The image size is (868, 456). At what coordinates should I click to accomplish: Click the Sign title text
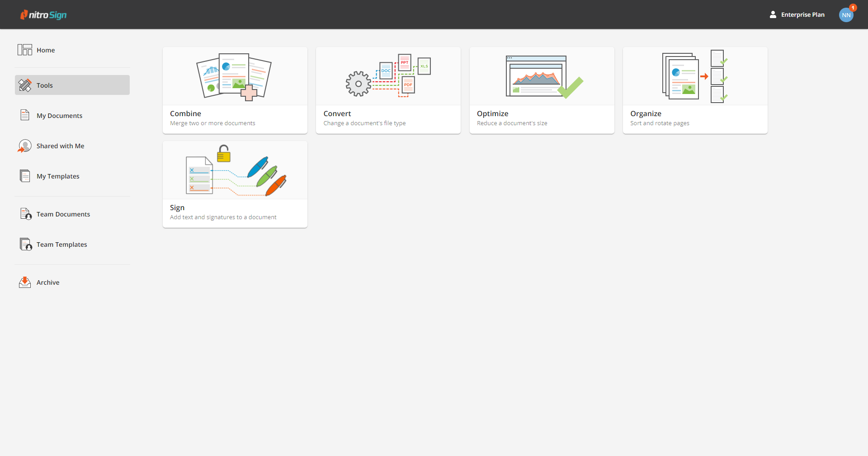[x=177, y=207]
